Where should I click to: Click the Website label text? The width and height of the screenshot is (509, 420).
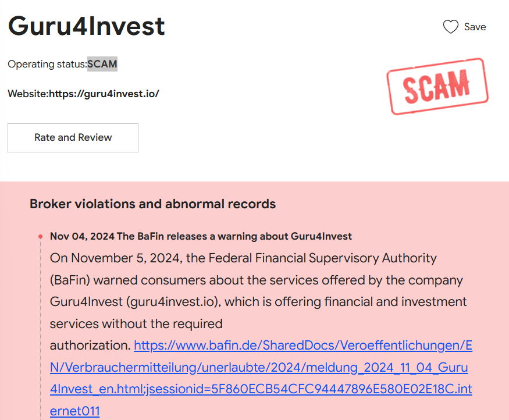coord(28,93)
